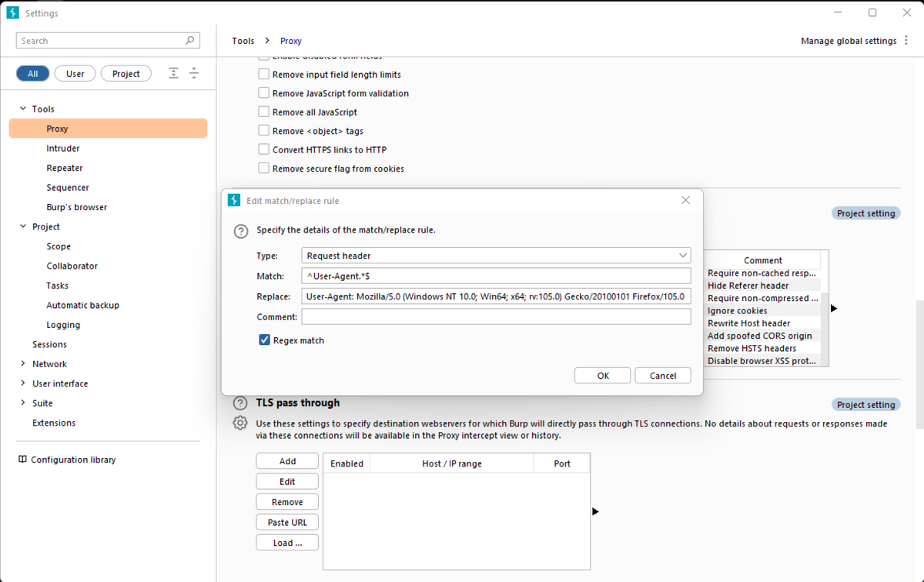Enable Convert HTTPS links to HTTP
Viewport: 924px width, 582px height.
tap(263, 149)
